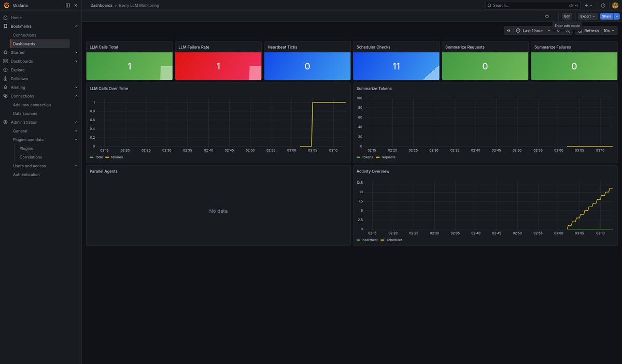
Task: Click Scheduler Checks stat value 11
Action: 396,66
